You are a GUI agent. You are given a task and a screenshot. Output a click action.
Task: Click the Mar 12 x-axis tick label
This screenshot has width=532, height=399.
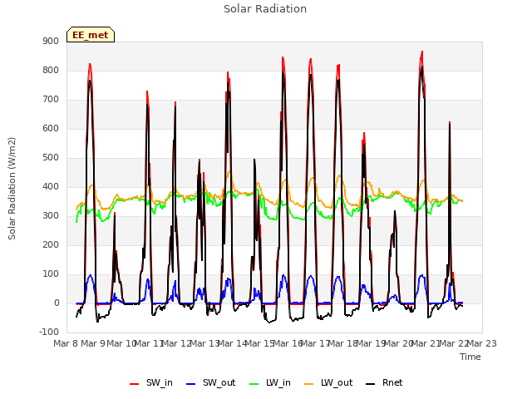(177, 343)
